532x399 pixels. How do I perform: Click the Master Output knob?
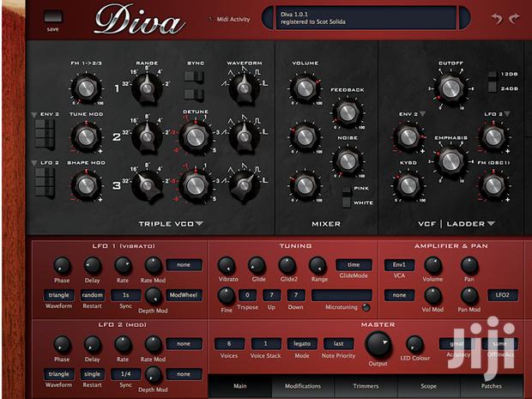[378, 344]
